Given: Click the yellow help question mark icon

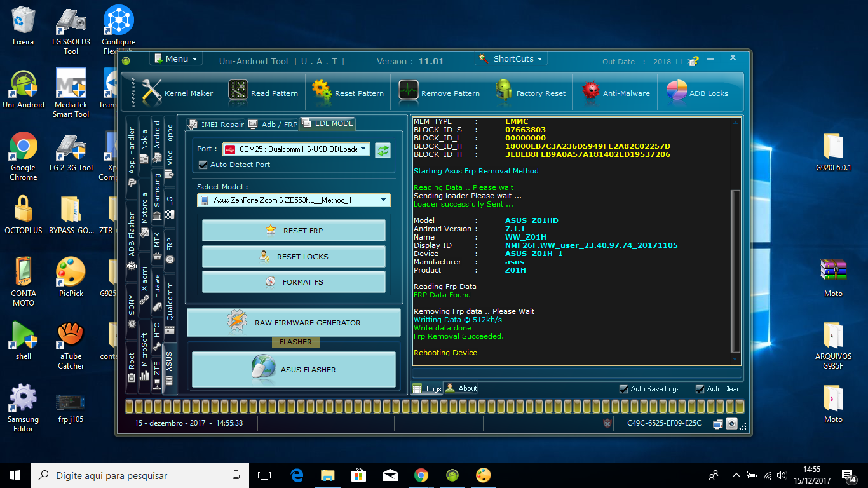Looking at the screenshot, I should (x=695, y=60).
